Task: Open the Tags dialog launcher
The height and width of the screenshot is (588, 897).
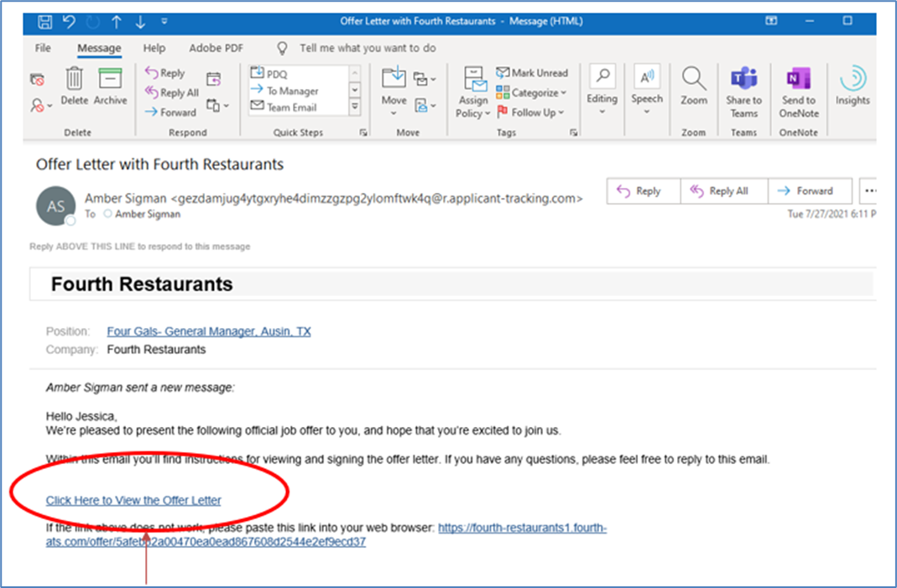Action: point(574,133)
